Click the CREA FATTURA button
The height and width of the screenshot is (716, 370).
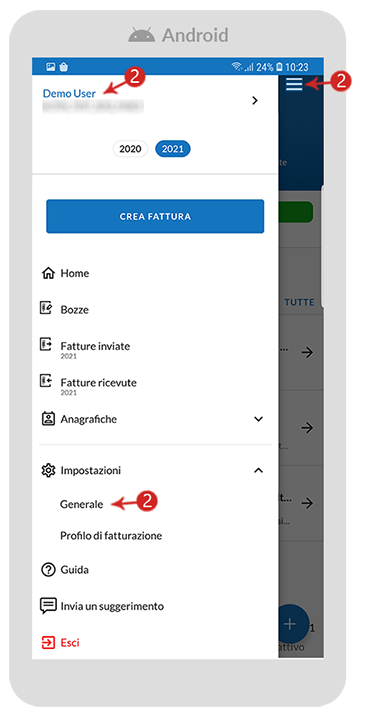tap(155, 216)
